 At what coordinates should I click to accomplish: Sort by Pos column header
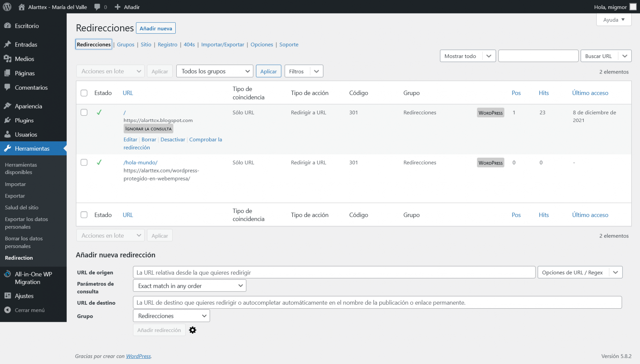pos(516,93)
